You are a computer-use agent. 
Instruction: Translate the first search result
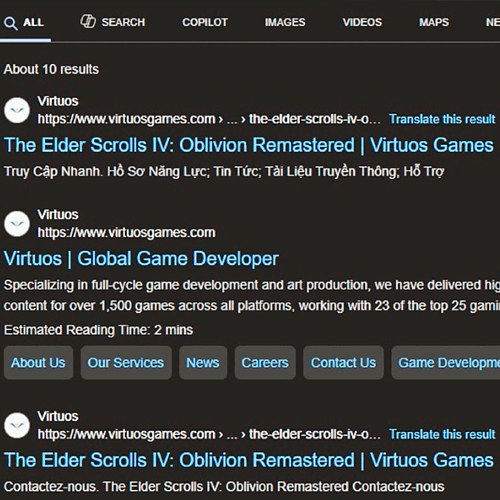pos(442,119)
